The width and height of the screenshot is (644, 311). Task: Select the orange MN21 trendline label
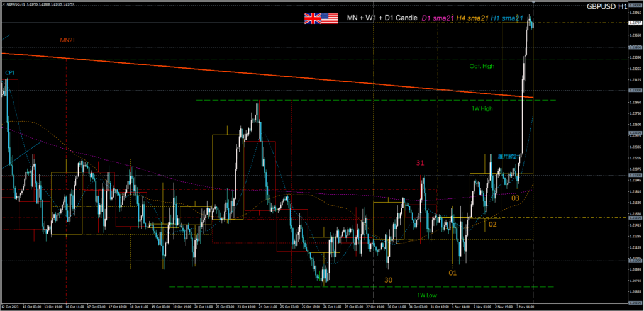tap(68, 40)
